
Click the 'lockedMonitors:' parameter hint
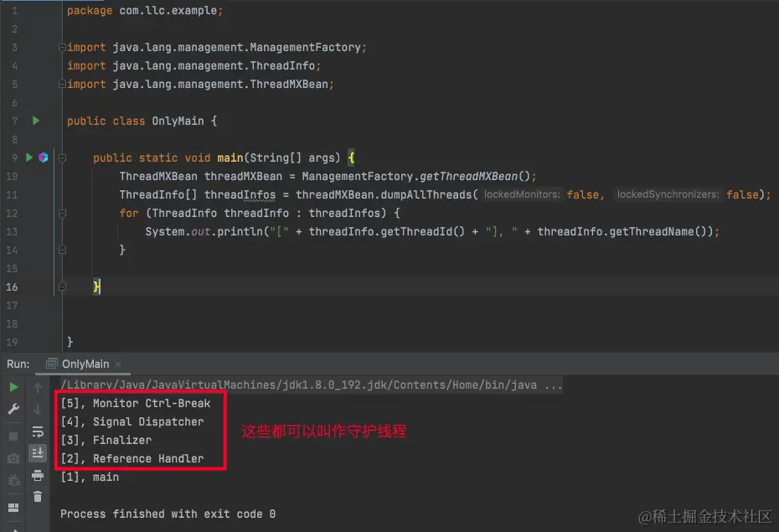pyautogui.click(x=522, y=194)
